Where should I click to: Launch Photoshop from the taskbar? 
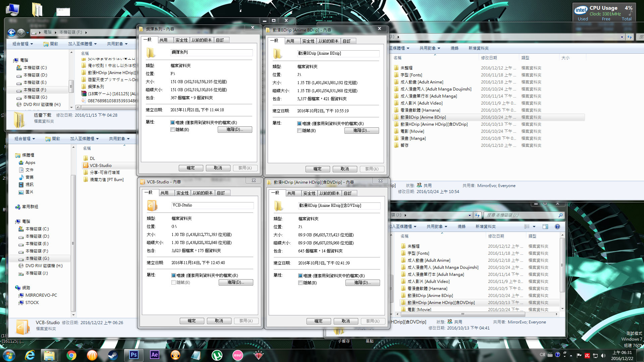pyautogui.click(x=133, y=355)
